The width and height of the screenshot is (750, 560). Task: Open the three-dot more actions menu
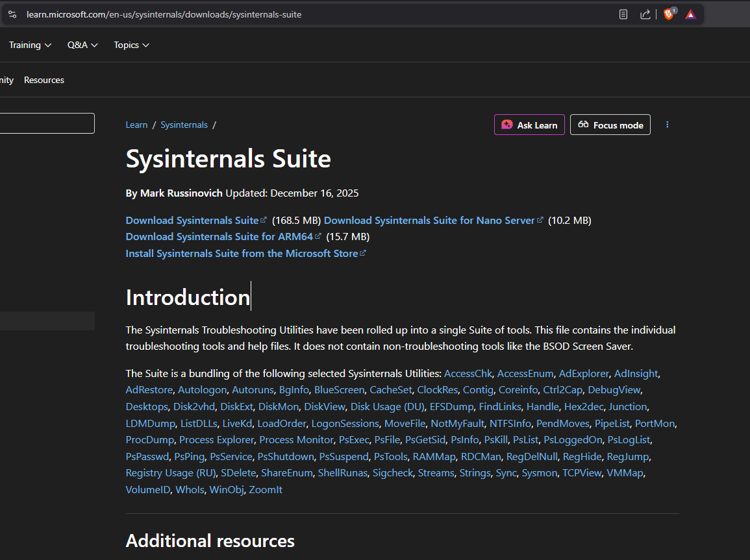click(x=667, y=125)
